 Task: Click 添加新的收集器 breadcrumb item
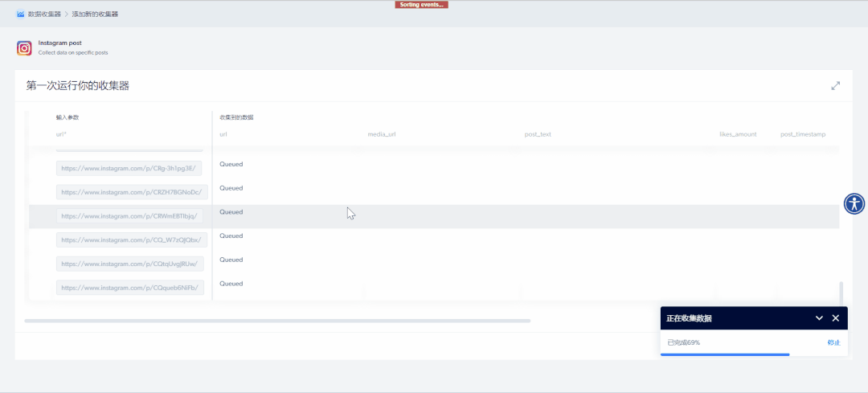(95, 14)
